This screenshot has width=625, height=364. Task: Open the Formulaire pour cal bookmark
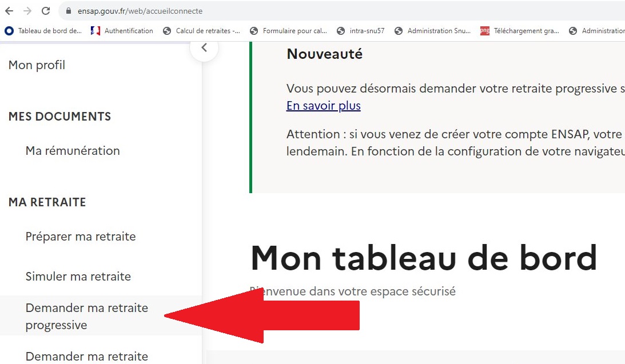(292, 31)
